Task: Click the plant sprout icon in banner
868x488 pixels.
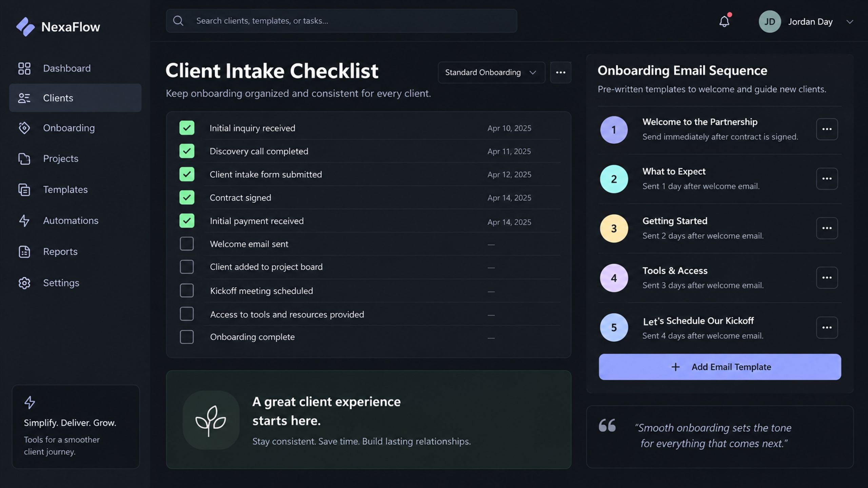Action: point(211,420)
